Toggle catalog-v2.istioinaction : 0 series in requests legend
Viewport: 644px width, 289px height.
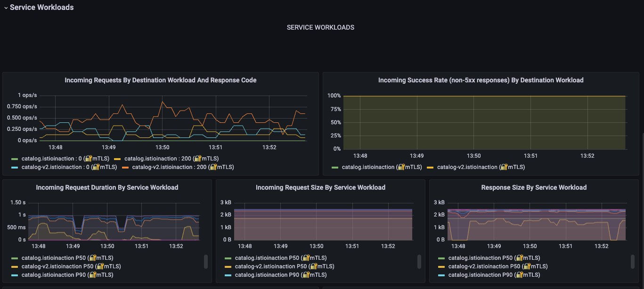click(69, 167)
